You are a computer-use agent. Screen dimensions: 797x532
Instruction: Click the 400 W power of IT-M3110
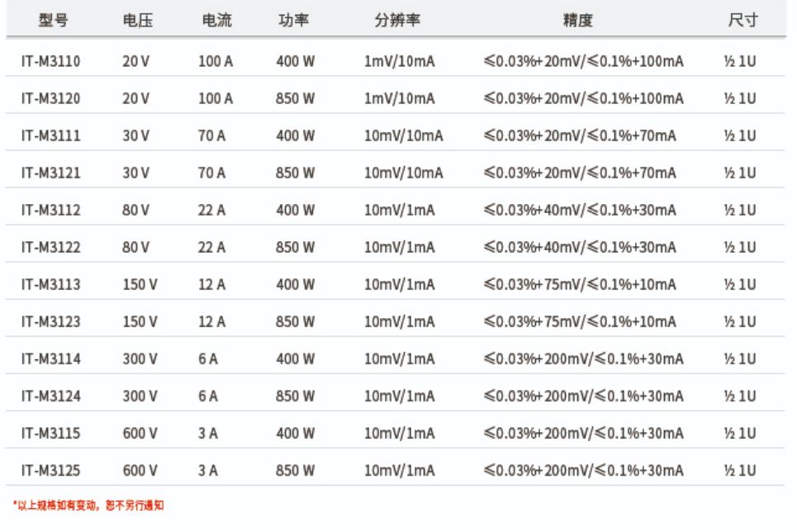pyautogui.click(x=296, y=61)
